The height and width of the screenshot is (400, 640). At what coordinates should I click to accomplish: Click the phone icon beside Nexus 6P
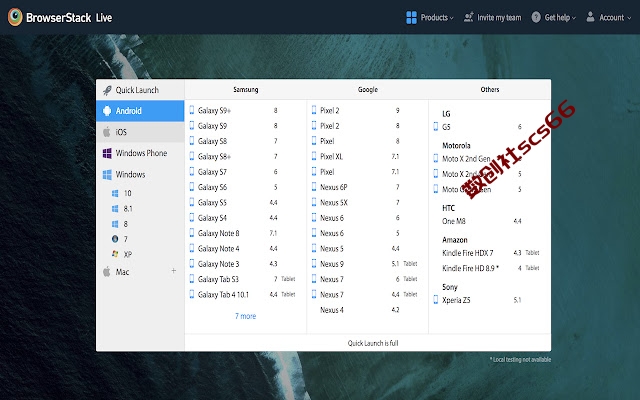[314, 187]
